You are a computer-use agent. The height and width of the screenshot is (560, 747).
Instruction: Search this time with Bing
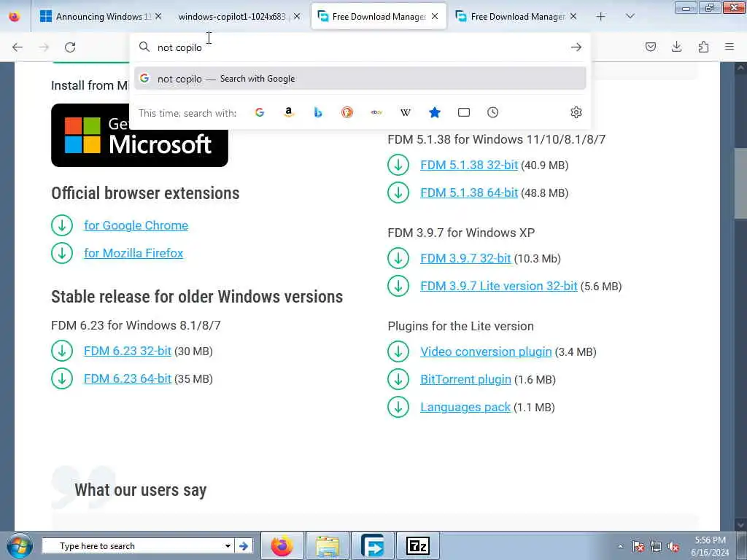point(318,112)
